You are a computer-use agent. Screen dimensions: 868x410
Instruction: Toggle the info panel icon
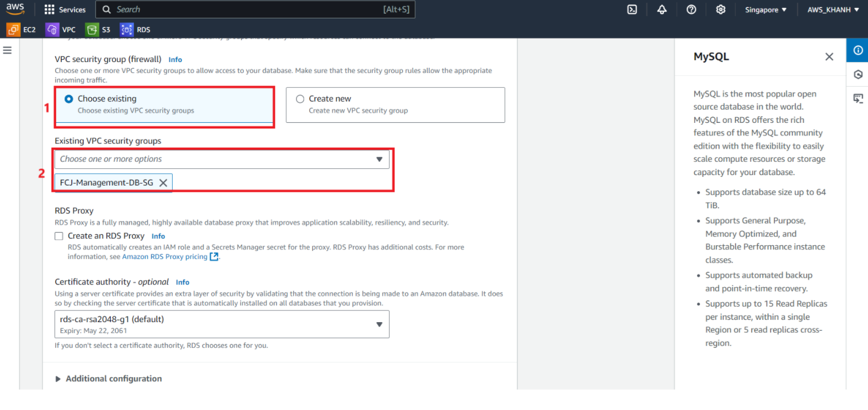point(858,50)
